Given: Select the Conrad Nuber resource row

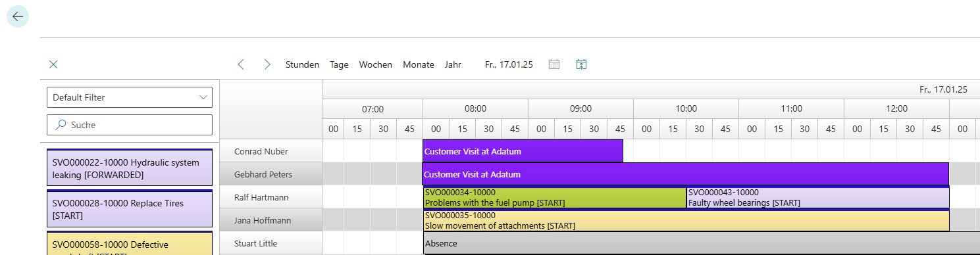Looking at the screenshot, I should point(271,151).
